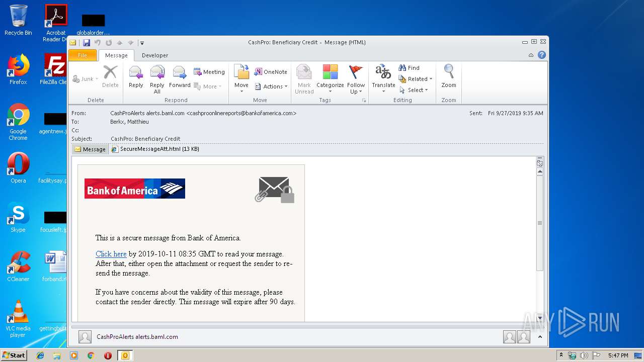Open VLC media player shortcut
644x362 pixels.
[x=18, y=319]
